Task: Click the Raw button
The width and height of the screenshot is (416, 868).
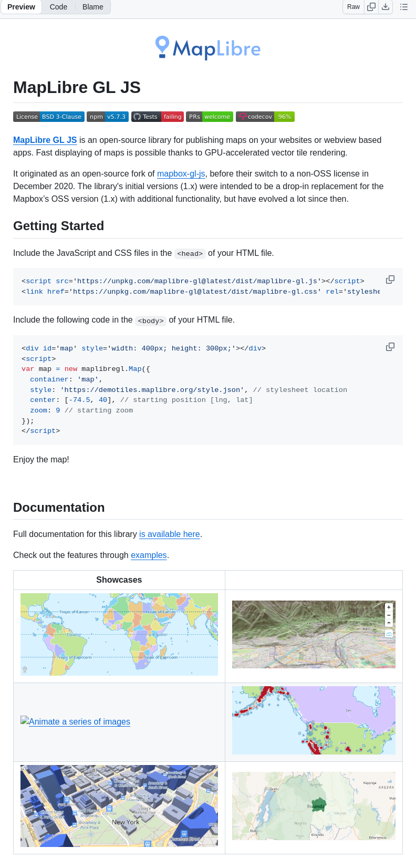Action: tap(353, 7)
